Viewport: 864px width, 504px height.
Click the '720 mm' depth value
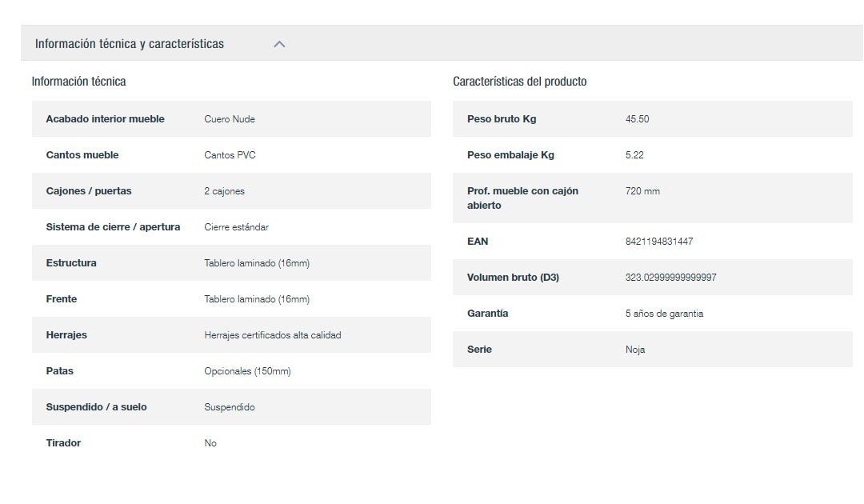click(642, 191)
